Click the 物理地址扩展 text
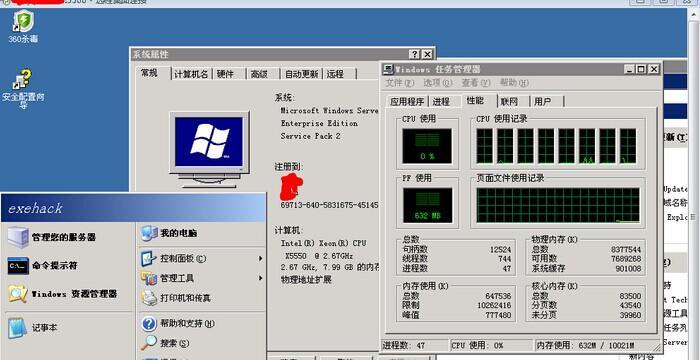The image size is (700, 360). 306,280
